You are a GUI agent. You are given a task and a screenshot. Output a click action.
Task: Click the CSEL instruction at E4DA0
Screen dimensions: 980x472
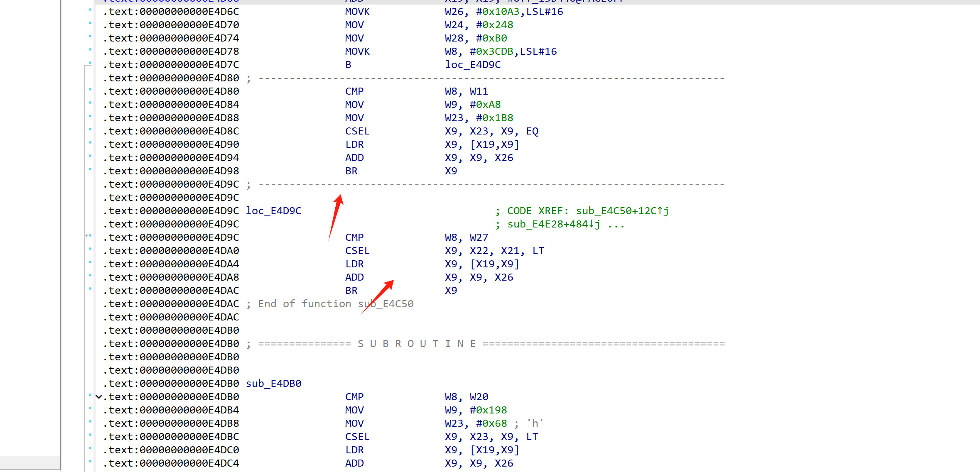tap(357, 251)
